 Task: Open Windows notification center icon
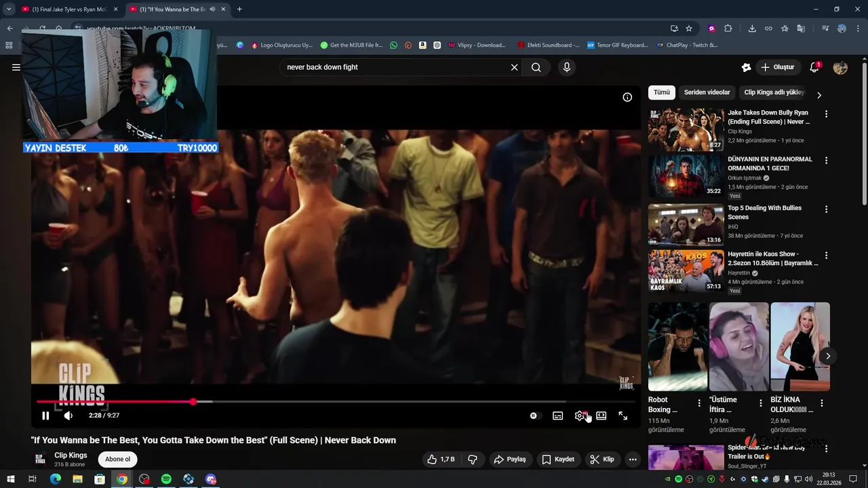(854, 479)
